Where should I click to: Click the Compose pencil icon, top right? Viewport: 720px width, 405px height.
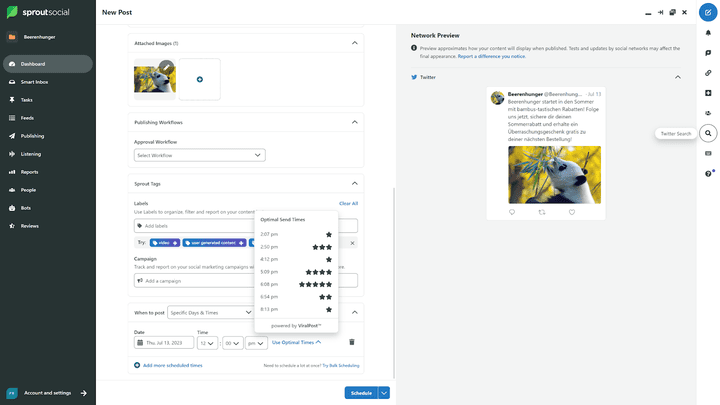click(708, 12)
